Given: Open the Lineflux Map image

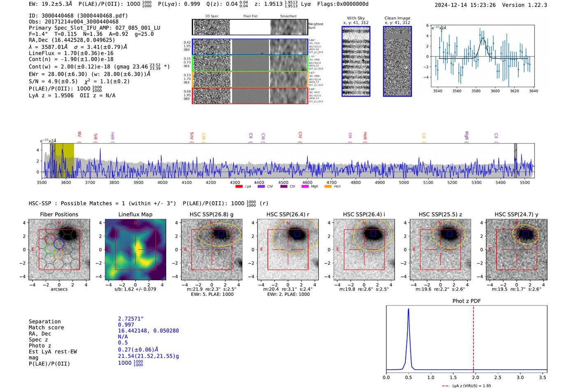Looking at the screenshot, I should [135, 250].
